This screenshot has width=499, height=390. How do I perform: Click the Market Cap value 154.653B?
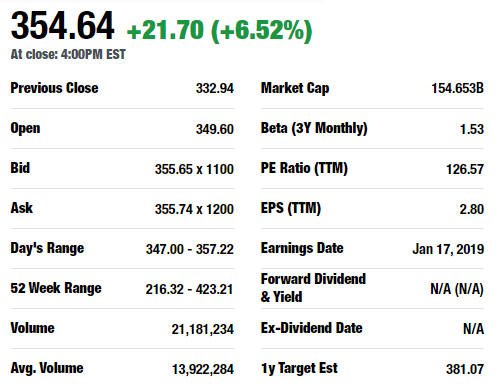point(457,88)
